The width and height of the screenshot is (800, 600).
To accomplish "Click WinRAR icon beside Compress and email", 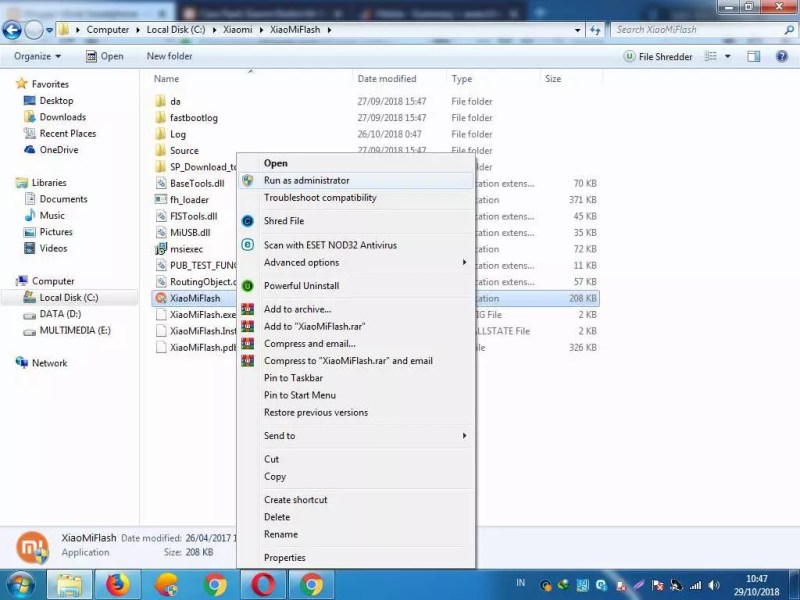I will coord(247,344).
